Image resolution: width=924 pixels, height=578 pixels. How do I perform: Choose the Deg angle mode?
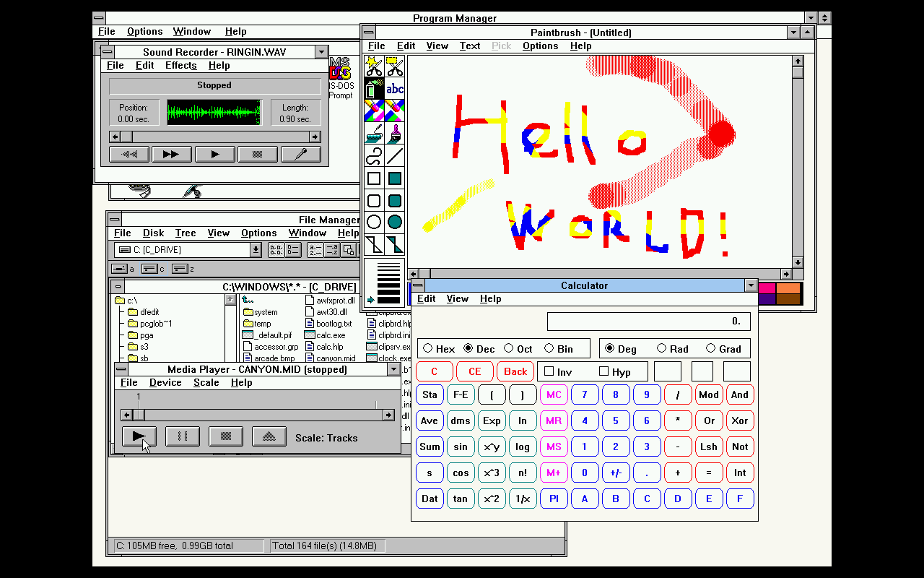[x=621, y=349]
